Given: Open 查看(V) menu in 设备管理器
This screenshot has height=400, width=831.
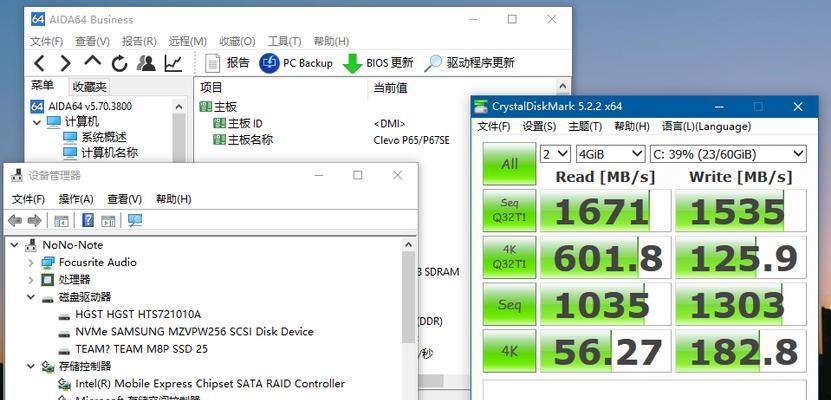Looking at the screenshot, I should [x=125, y=199].
